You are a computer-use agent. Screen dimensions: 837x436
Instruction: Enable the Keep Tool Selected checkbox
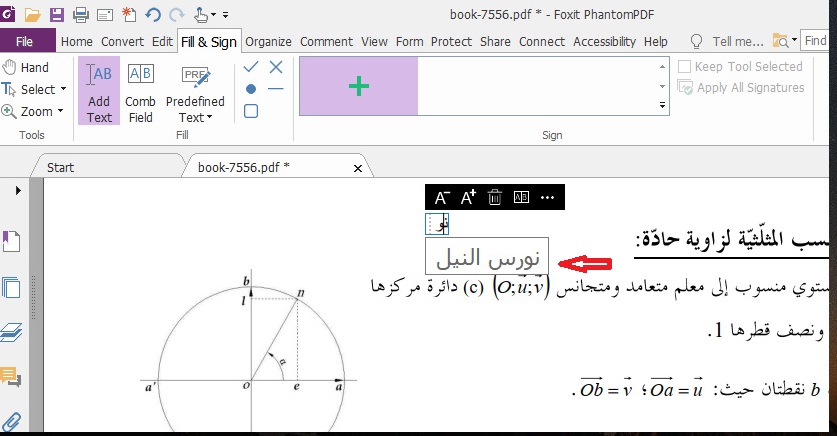tap(685, 67)
